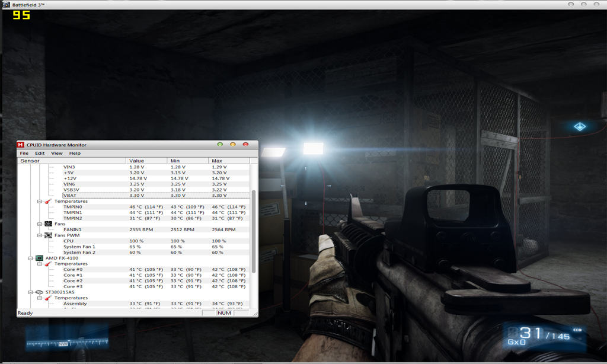Collapse Temperatures under ST380215AS
Viewport: 607px width, 364px height.
tap(40, 298)
